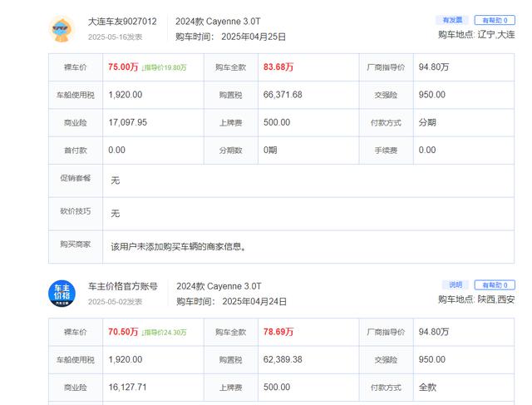This screenshot has height=405, width=532.
Task: Click the ↓指导价24.30万 discount note
Action: pyautogui.click(x=164, y=333)
